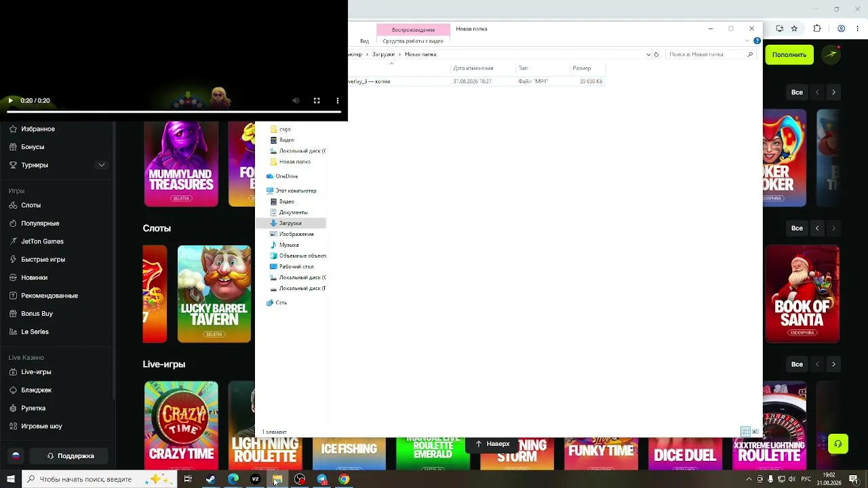The image size is (868, 488).
Task: Click the Игровые шоу icon in the sidebar
Action: coord(14,426)
